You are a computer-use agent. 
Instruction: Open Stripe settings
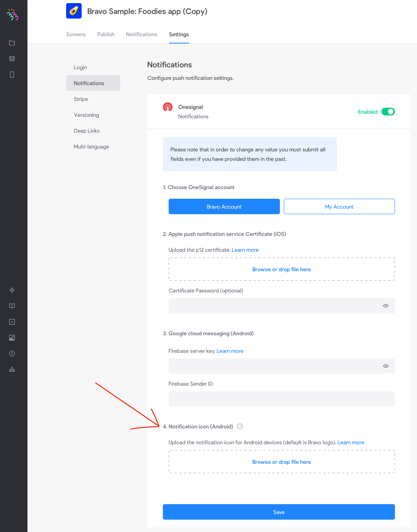(93, 99)
